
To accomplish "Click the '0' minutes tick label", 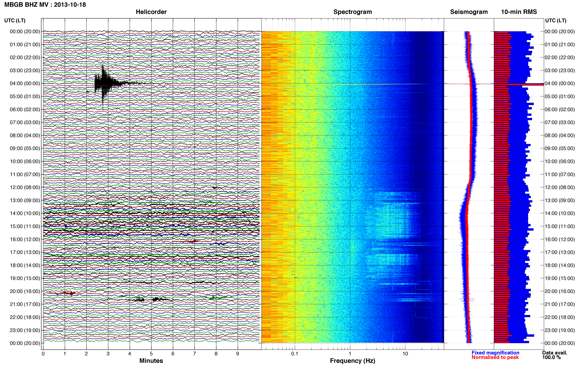I will 43,354.
